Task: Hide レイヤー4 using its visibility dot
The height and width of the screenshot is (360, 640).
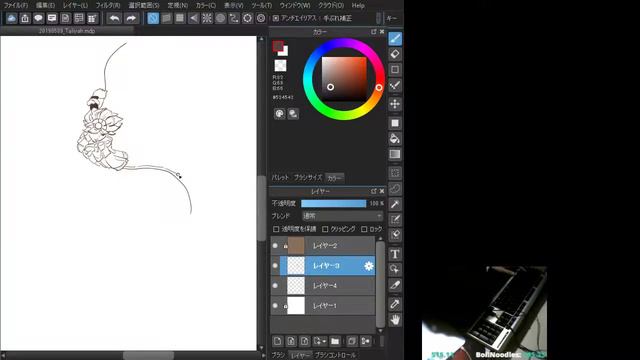Action: 275,286
